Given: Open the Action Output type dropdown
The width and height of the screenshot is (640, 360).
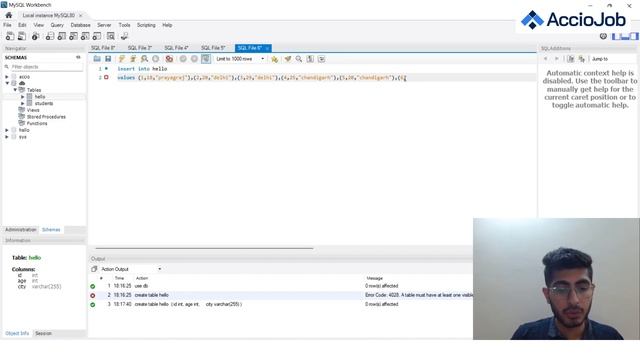Looking at the screenshot, I should tap(131, 269).
